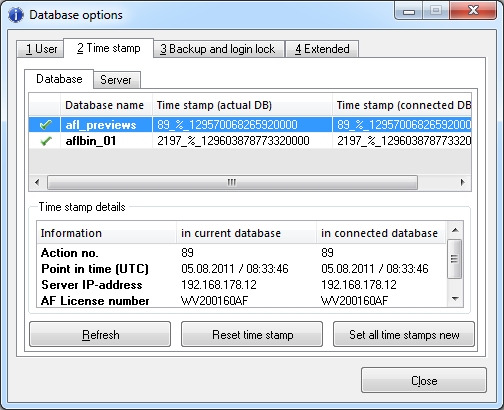Click left arrow of horizontal scrollbar
Screen dimensions: 504x410
click(x=37, y=182)
